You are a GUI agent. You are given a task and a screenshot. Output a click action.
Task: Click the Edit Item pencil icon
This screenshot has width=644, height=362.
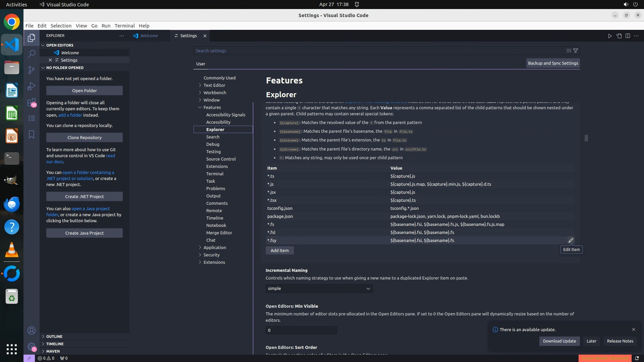coord(571,240)
